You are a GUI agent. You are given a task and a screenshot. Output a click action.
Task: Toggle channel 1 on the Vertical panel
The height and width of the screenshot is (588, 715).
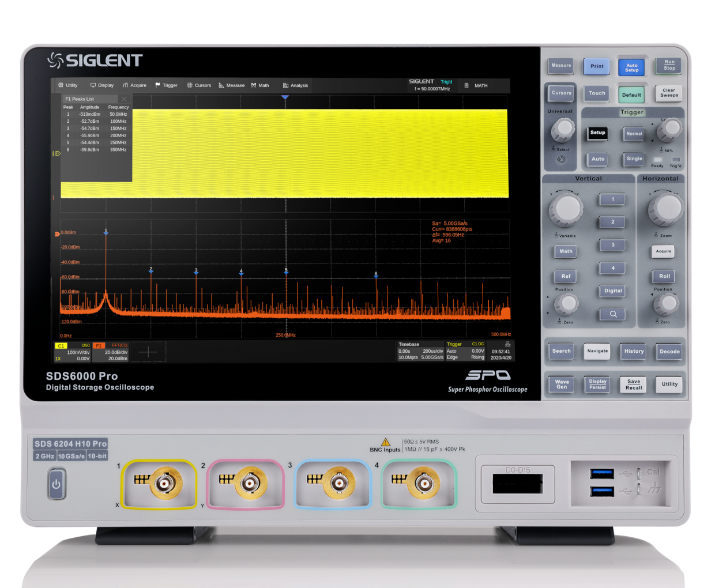click(x=612, y=199)
